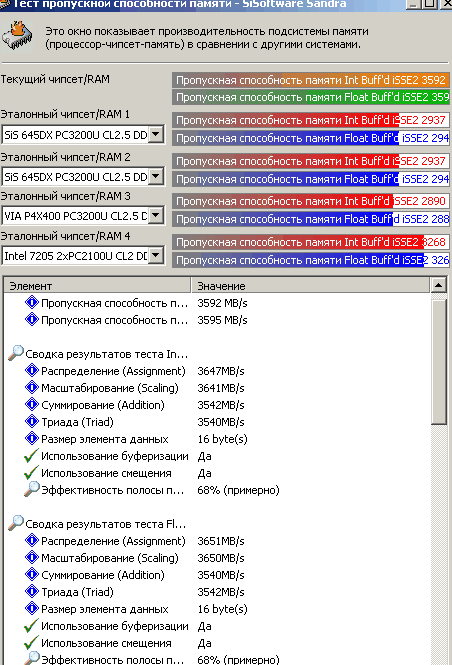Select 'Сводка результатов теста Fl...' row
The image size is (452, 665).
coord(217,524)
